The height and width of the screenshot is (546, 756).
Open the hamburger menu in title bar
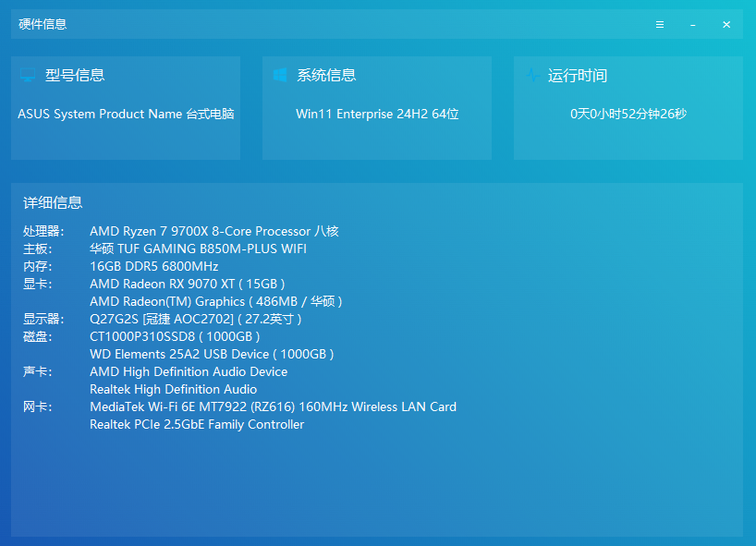click(660, 25)
